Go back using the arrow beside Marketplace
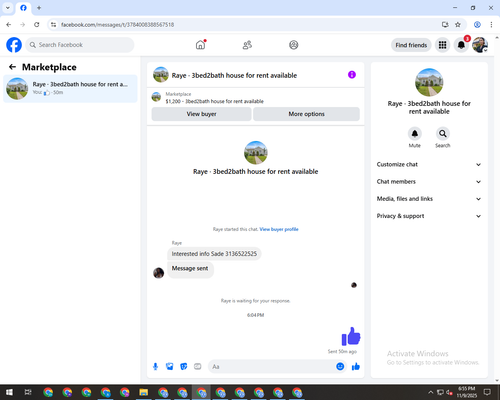 pyautogui.click(x=12, y=67)
